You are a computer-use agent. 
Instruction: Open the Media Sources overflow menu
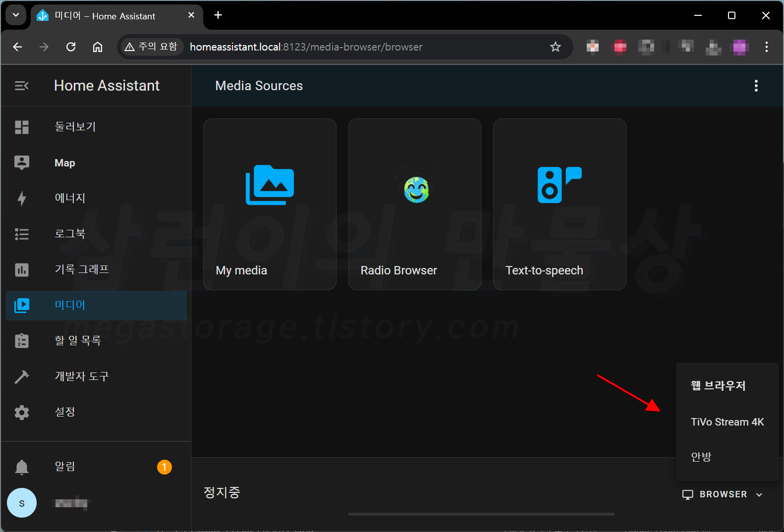point(756,86)
